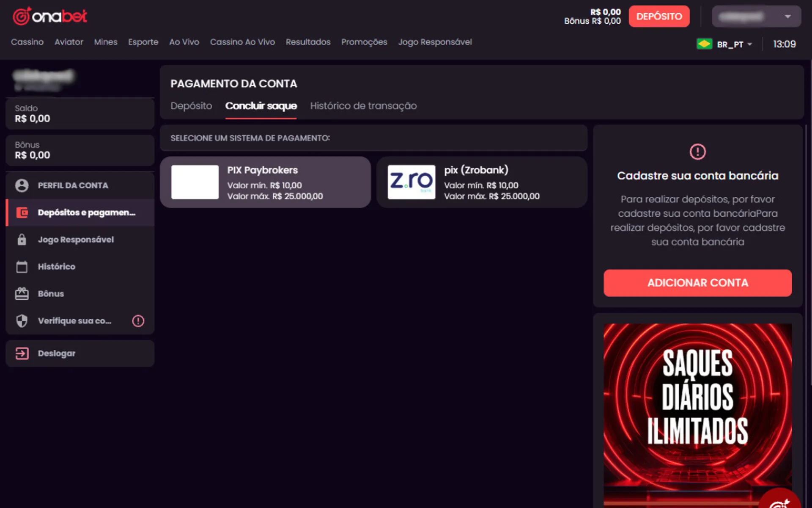
Task: Click the Brazil flag icon
Action: (704, 44)
